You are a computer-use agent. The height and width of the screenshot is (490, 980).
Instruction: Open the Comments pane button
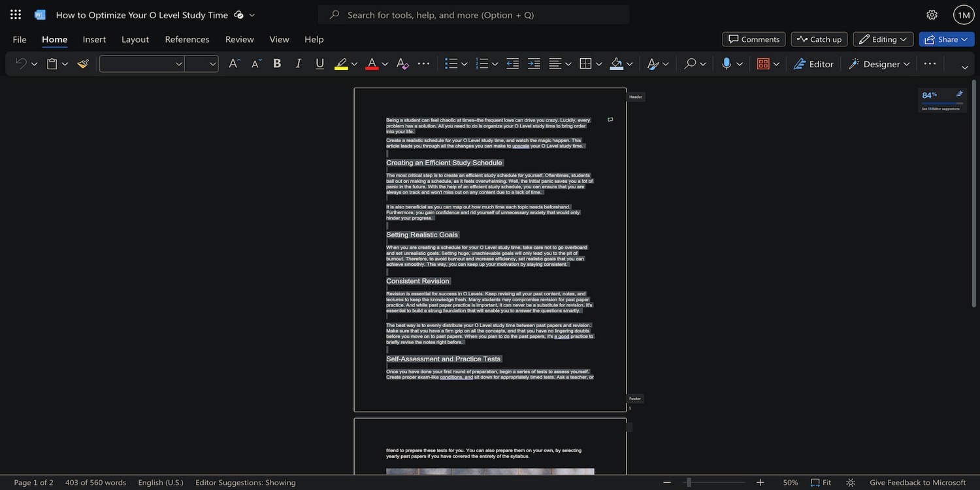pyautogui.click(x=754, y=39)
